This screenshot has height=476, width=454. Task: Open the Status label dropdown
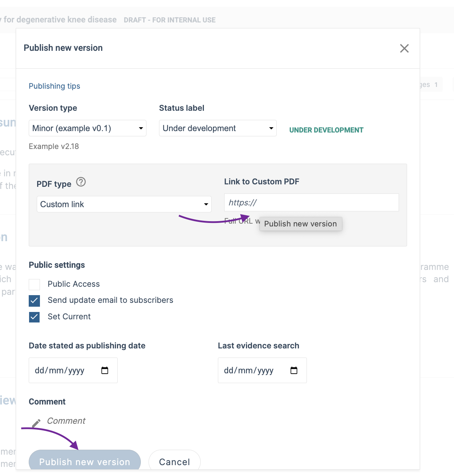coord(218,128)
